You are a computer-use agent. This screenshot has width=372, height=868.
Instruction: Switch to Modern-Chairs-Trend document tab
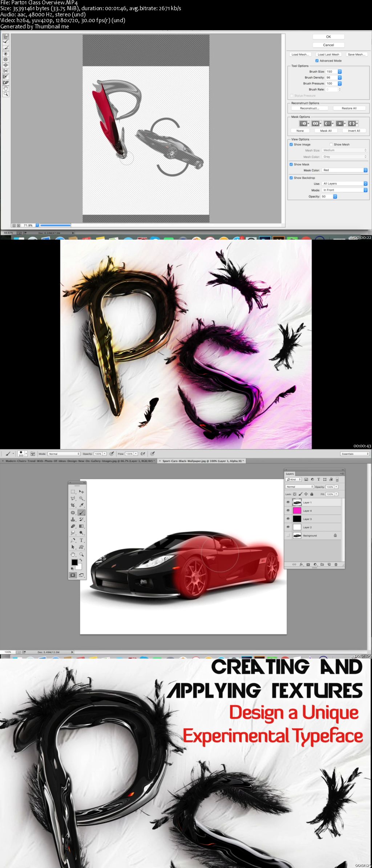click(x=78, y=461)
